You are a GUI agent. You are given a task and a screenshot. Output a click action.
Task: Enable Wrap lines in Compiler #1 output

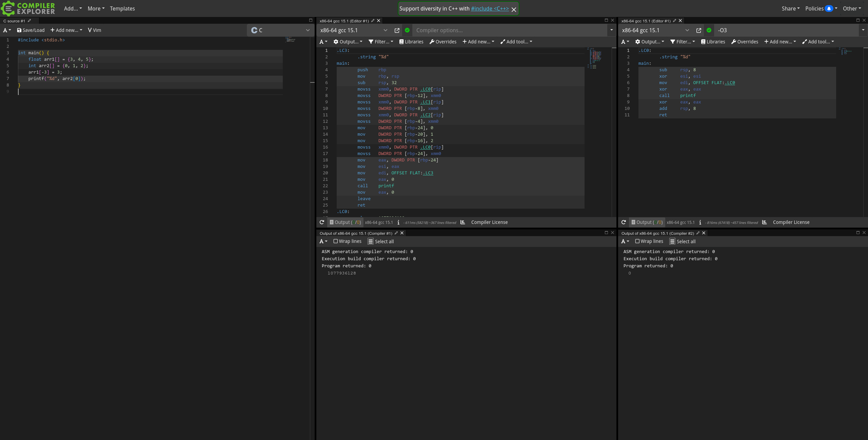(347, 241)
